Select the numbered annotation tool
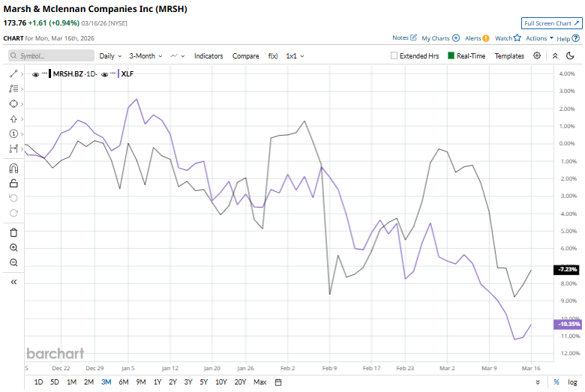 point(13,134)
